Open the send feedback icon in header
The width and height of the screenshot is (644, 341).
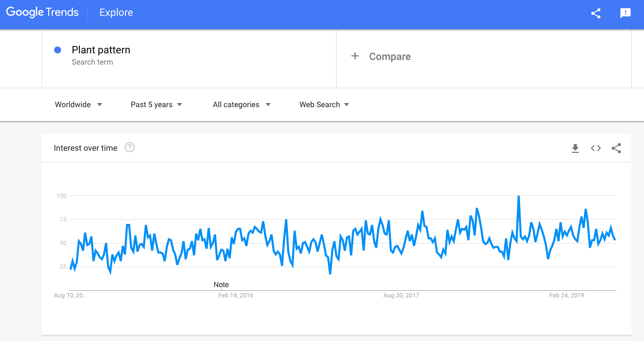626,14
